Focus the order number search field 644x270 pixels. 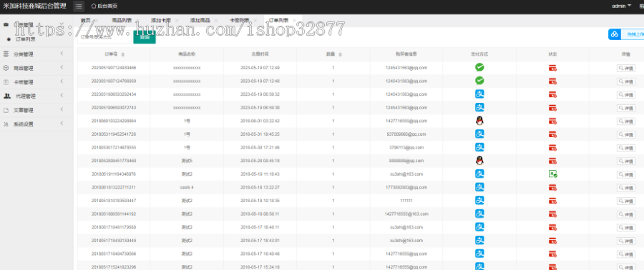(x=104, y=37)
